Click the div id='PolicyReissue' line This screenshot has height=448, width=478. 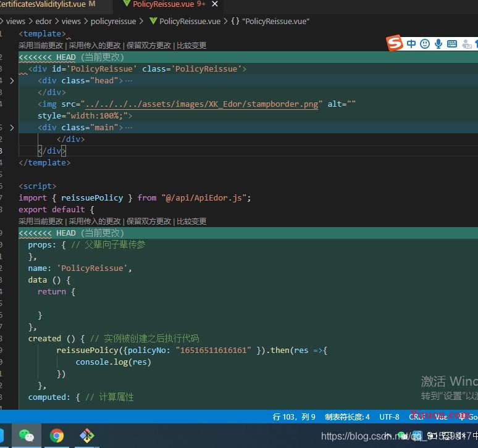coord(137,69)
